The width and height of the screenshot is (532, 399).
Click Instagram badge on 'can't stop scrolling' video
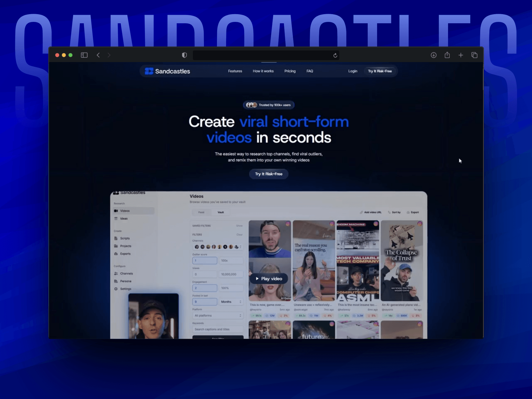(332, 224)
